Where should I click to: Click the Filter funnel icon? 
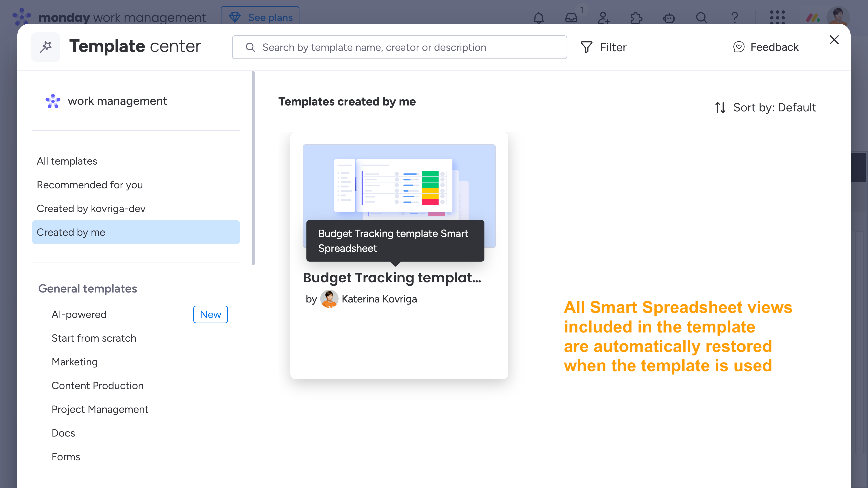click(x=586, y=47)
